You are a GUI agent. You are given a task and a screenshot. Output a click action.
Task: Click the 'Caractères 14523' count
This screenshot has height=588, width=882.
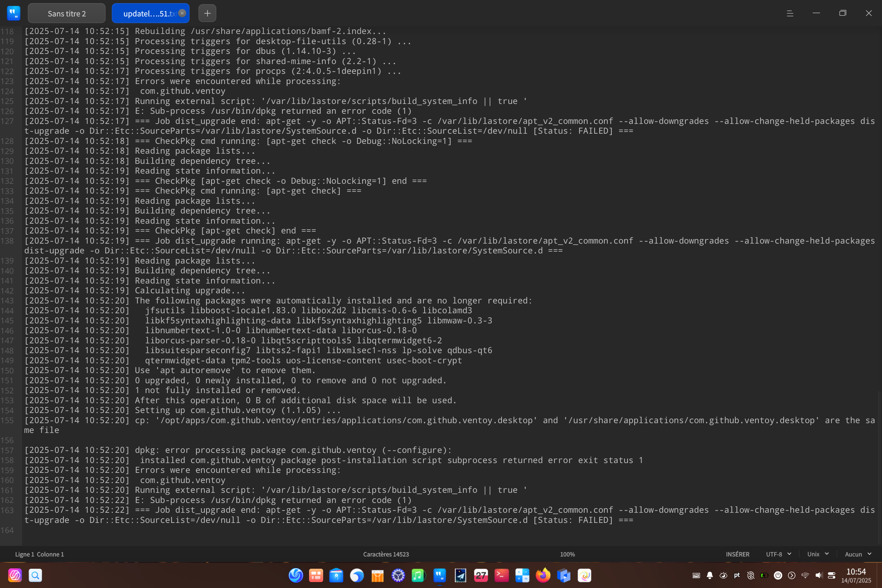pos(386,554)
